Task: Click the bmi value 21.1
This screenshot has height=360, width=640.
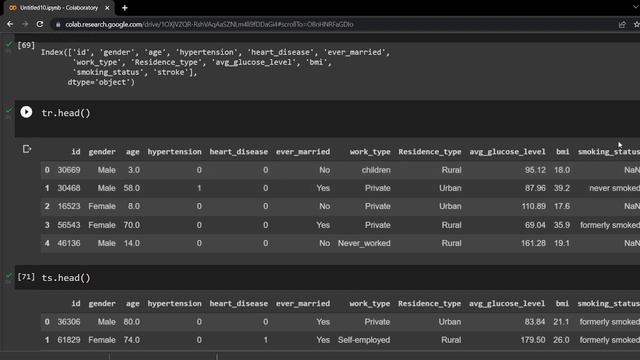Action: pos(561,322)
